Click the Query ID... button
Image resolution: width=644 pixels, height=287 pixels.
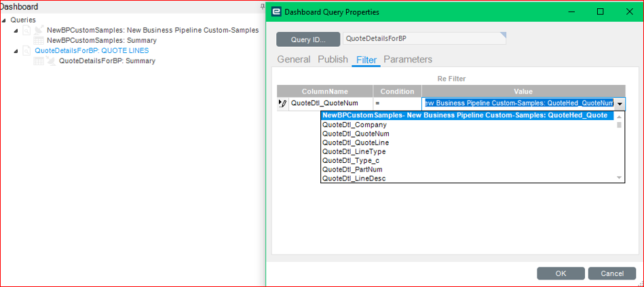(308, 39)
